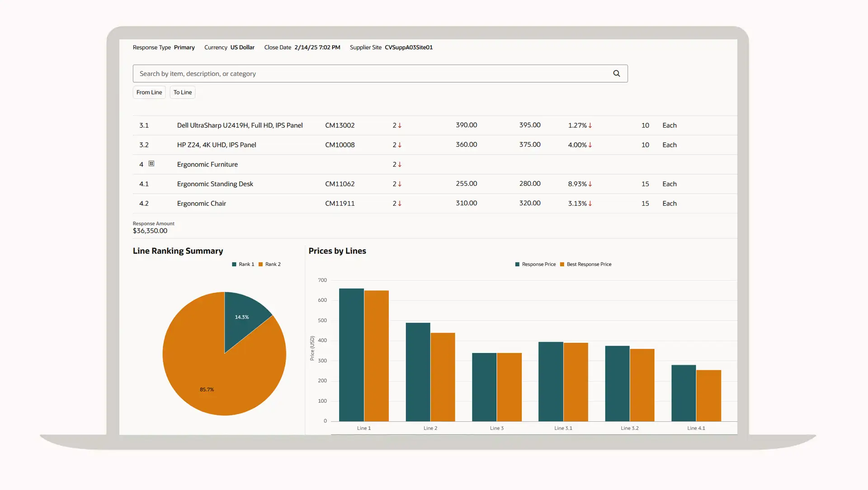Click the Line 1 Response Price bar
This screenshot has width=868, height=490.
[x=351, y=355]
